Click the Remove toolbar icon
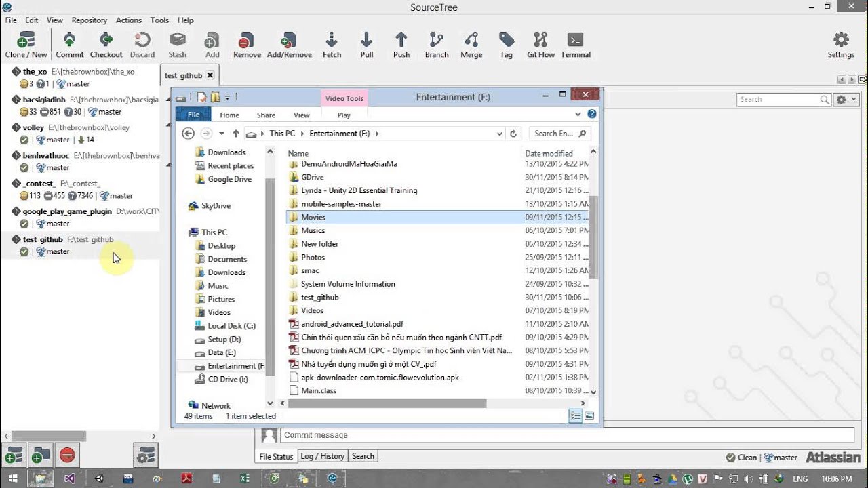The image size is (868, 488). [247, 45]
